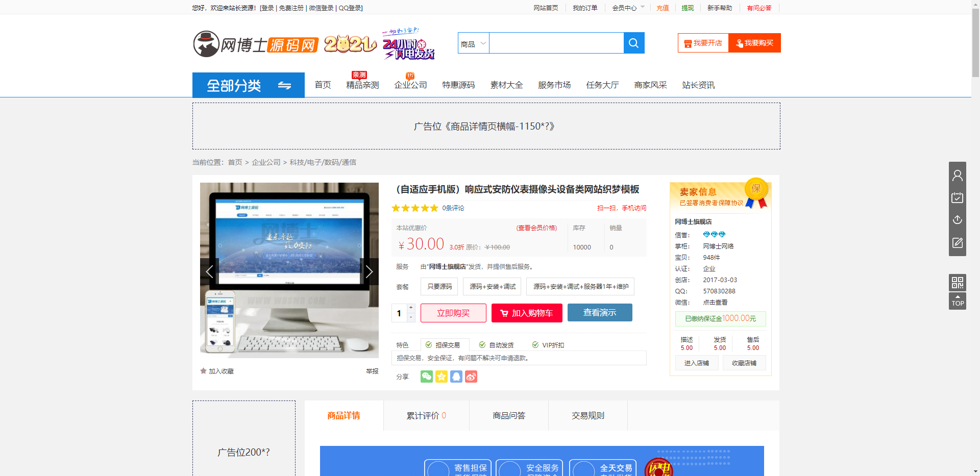Click 进入店铺 button
Viewport: 980px width, 476px height.
697,363
